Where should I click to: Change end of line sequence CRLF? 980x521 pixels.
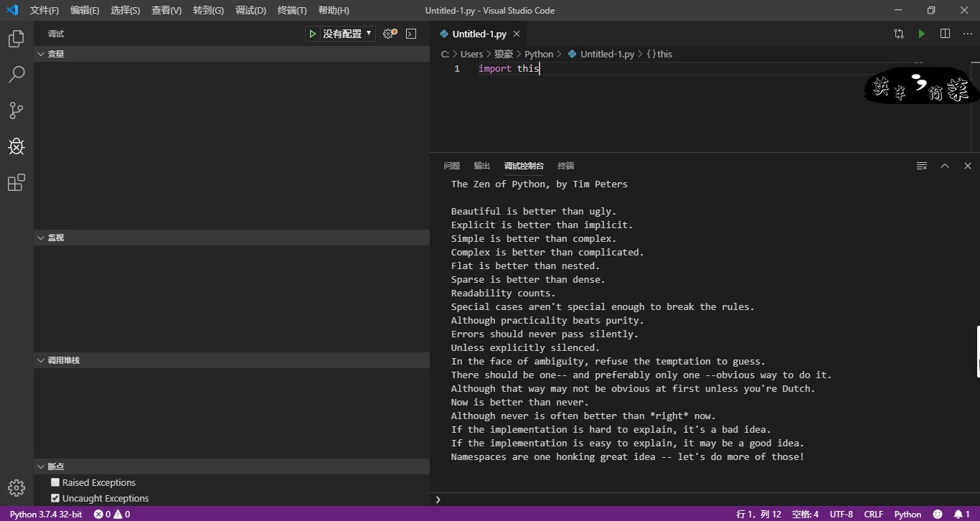click(873, 514)
